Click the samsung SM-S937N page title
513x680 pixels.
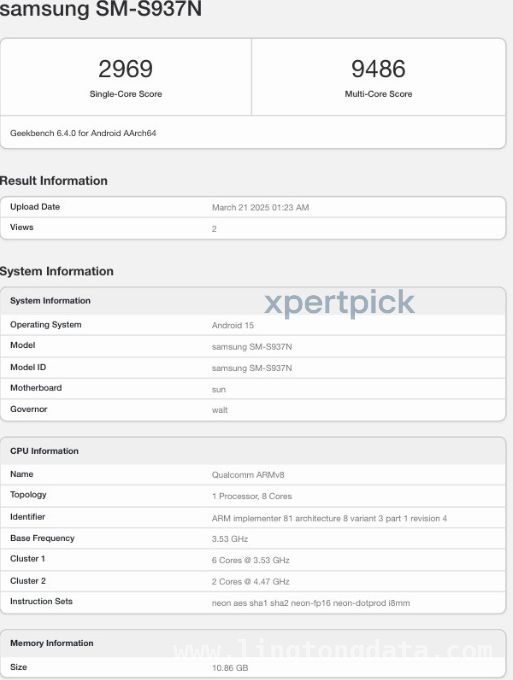click(x=101, y=9)
